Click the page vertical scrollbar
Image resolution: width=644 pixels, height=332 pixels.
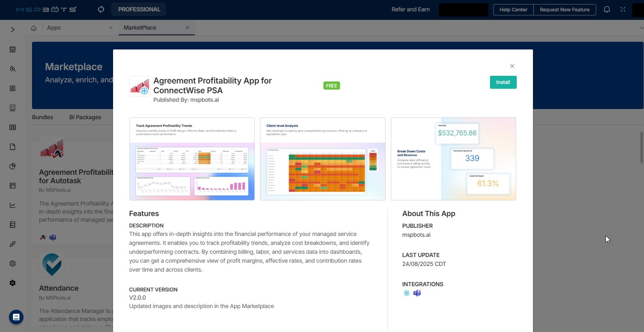tap(641, 147)
